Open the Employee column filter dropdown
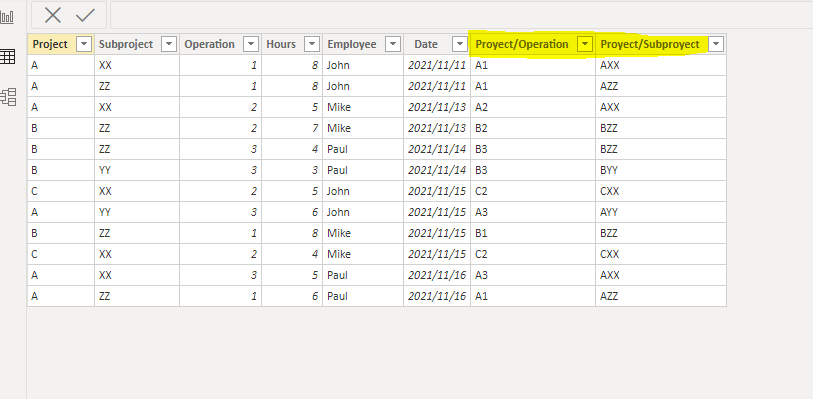The width and height of the screenshot is (813, 399). (x=393, y=44)
